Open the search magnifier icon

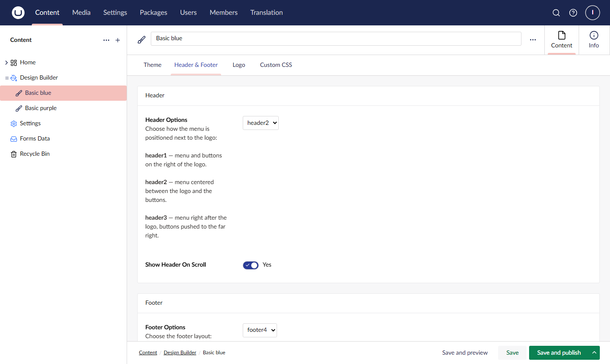coord(556,13)
